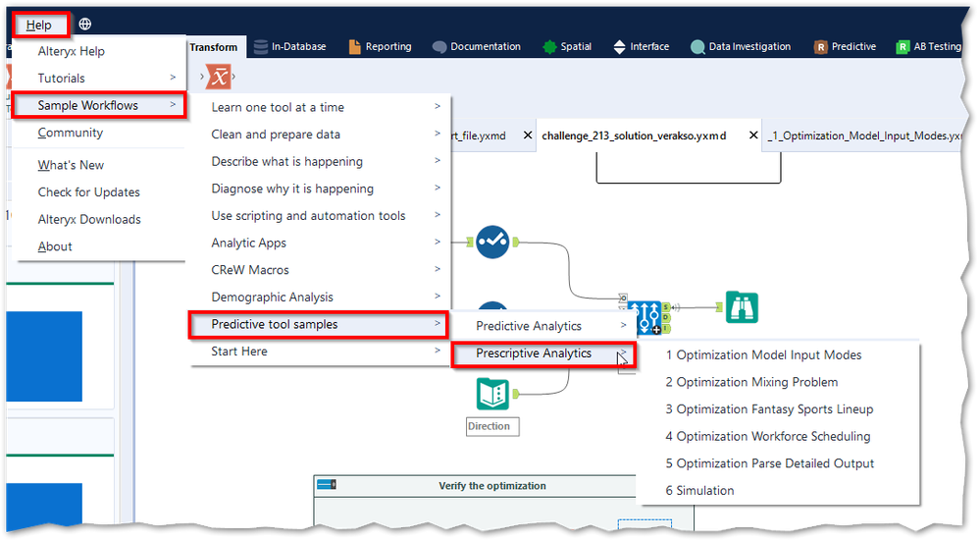Switch to the Spatial tool tab
The width and height of the screenshot is (980, 542).
(x=568, y=46)
